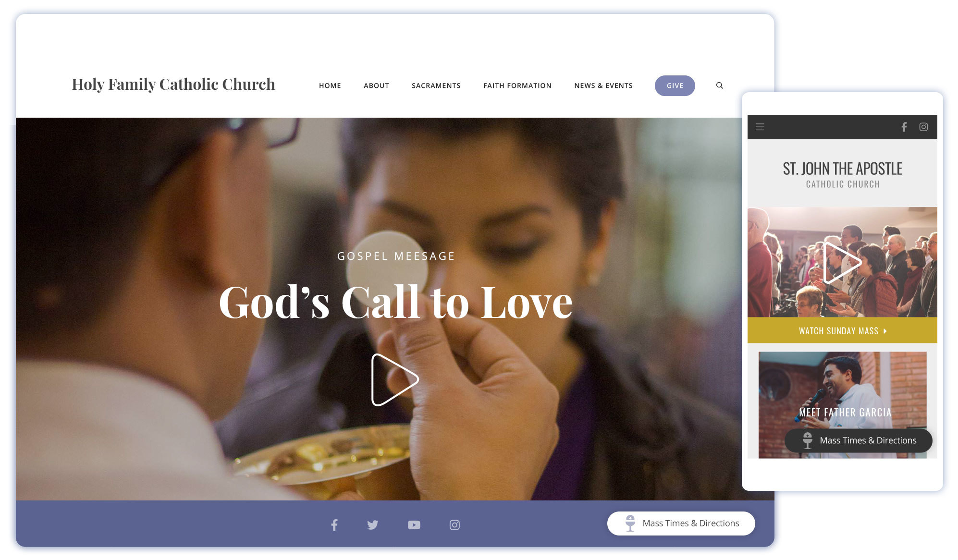Image resolution: width=958 pixels, height=560 pixels.
Task: Click the Holy Family Catholic Church logo
Action: (x=173, y=85)
